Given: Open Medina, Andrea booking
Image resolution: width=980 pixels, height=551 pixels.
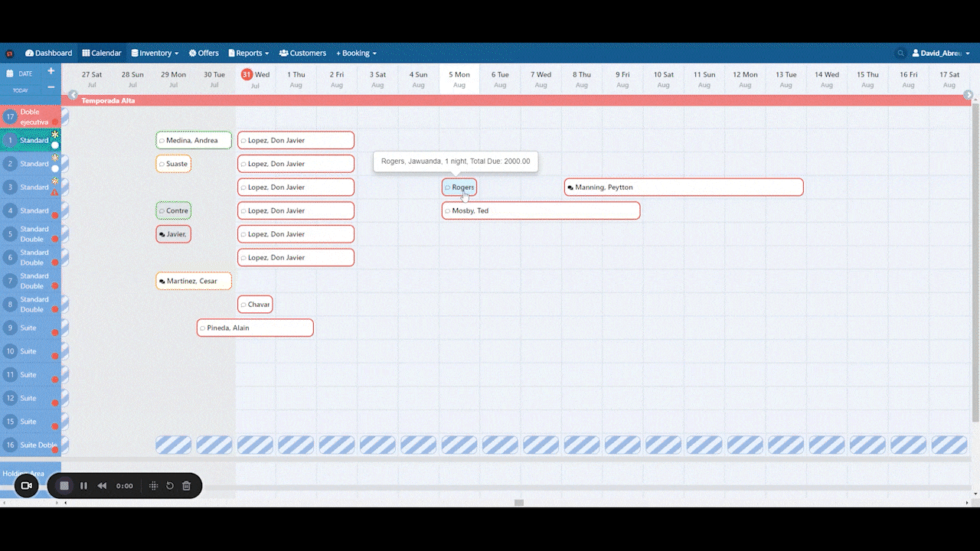Looking at the screenshot, I should 194,140.
